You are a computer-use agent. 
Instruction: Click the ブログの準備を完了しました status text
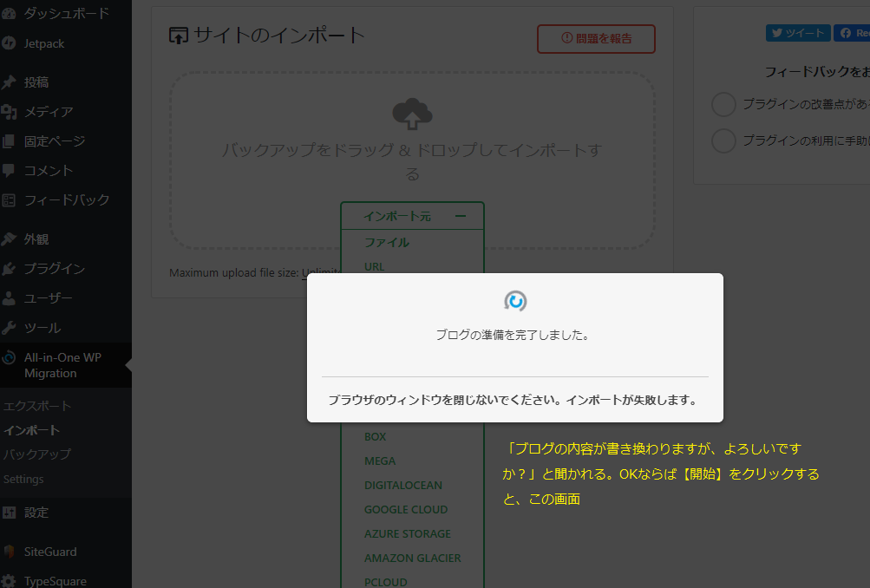click(513, 335)
